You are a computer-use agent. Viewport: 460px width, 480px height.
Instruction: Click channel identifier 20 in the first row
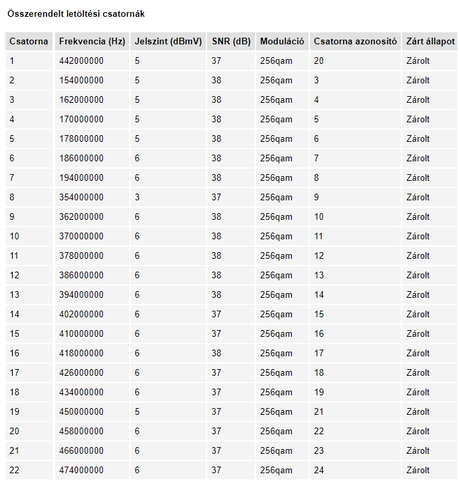319,61
